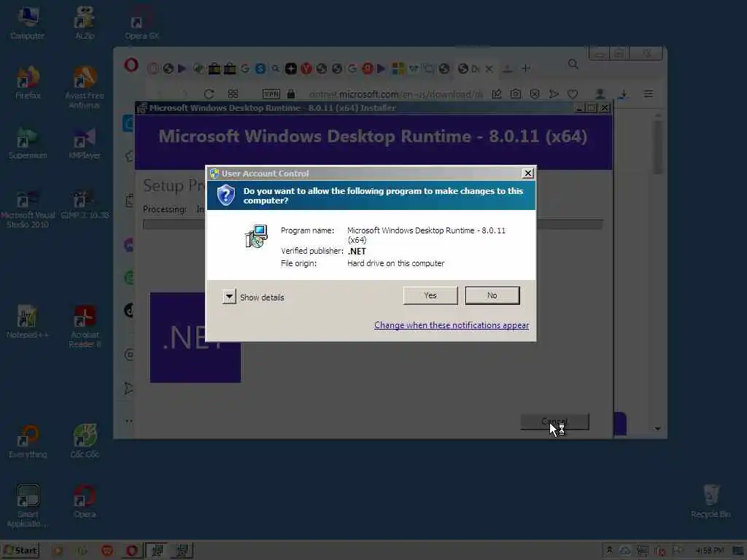Click the Opera taskbar button

click(132, 551)
